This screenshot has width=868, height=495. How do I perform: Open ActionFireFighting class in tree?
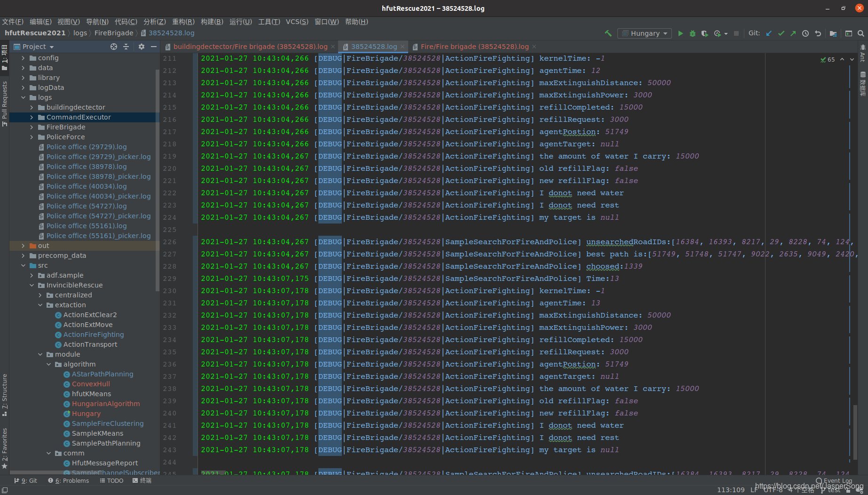click(94, 335)
